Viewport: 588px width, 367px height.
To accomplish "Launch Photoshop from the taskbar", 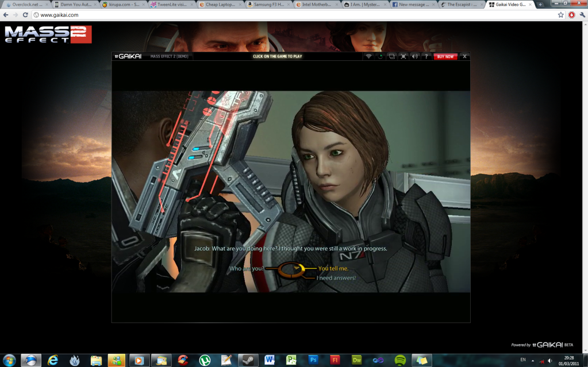I will coord(313,361).
